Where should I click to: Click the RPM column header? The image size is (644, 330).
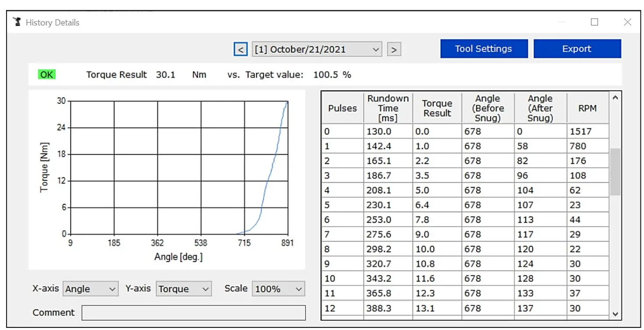pos(587,108)
